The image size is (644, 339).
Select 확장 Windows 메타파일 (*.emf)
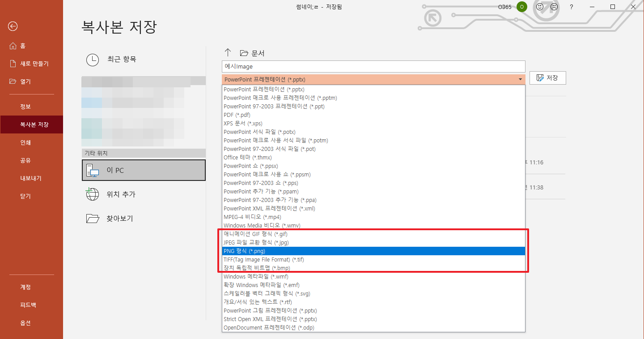[x=373, y=285]
